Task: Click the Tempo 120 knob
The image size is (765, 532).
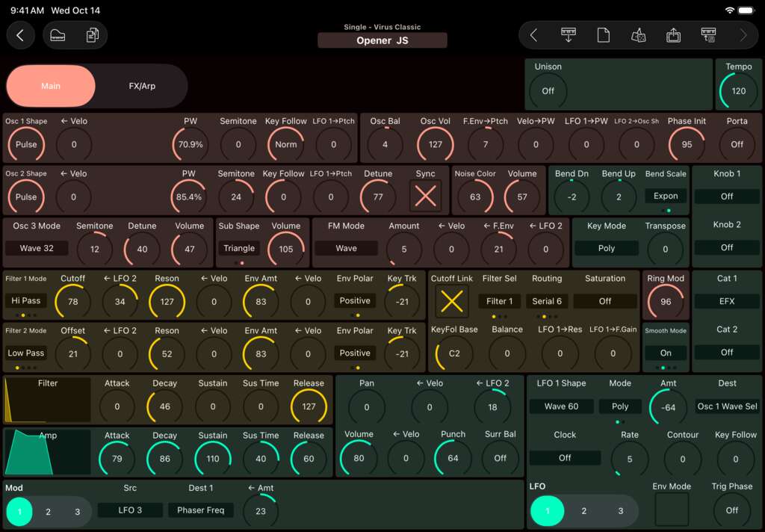Action: 738,90
